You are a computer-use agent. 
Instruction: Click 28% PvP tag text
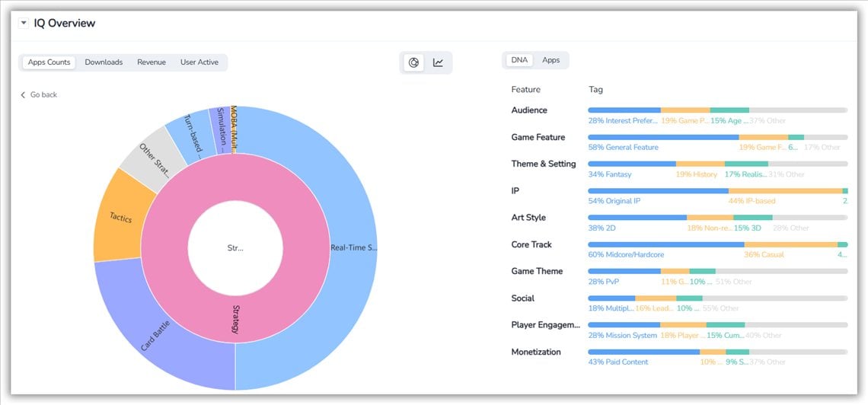click(603, 282)
